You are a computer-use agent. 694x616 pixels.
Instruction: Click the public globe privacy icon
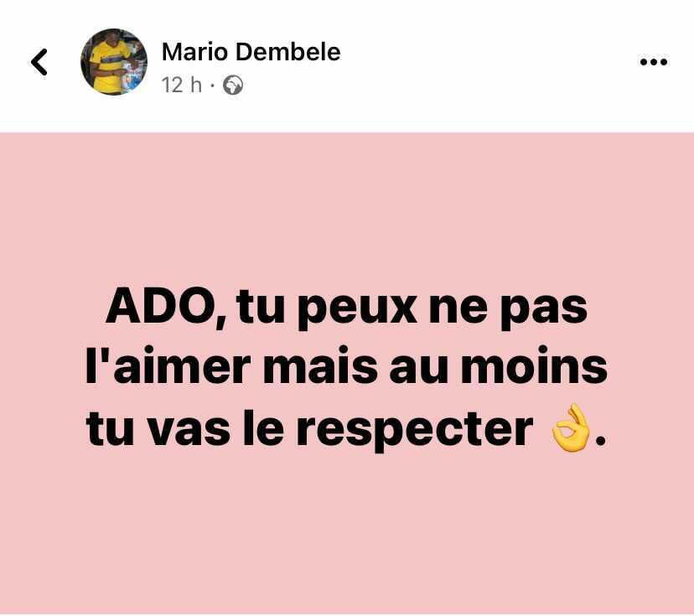point(233,85)
